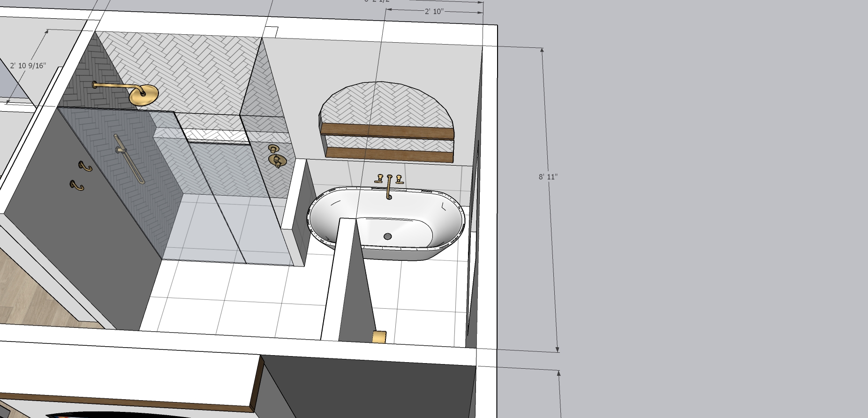The image size is (868, 418).
Task: Select the 2' 10 9/16" dimension label
Action: click(x=28, y=66)
